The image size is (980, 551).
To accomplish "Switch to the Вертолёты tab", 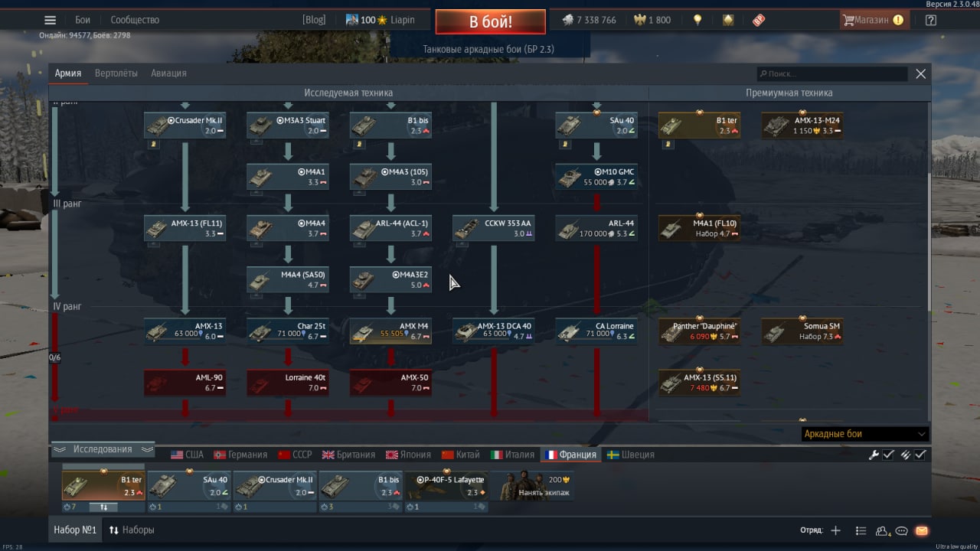I will 116,73.
